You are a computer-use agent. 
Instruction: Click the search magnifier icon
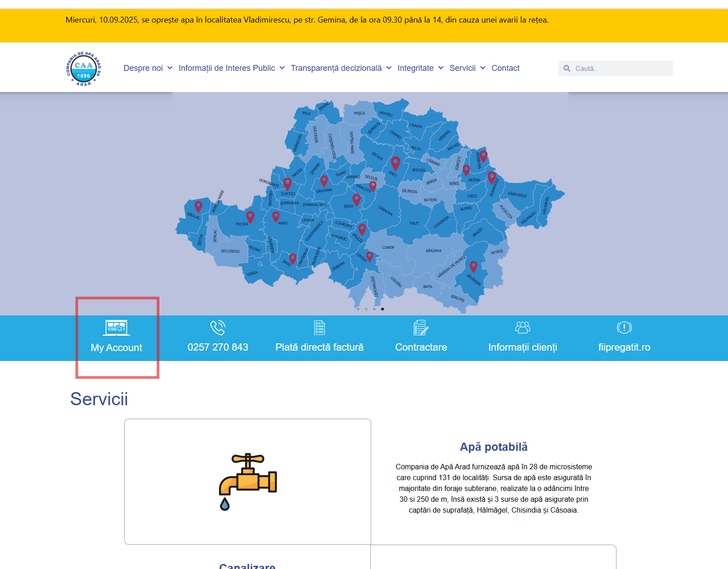coord(567,68)
